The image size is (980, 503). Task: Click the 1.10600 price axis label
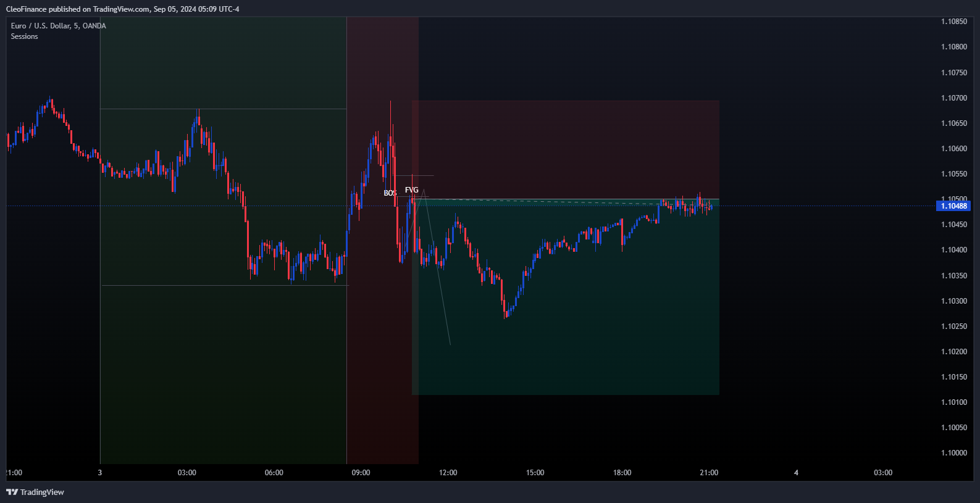[x=953, y=149]
